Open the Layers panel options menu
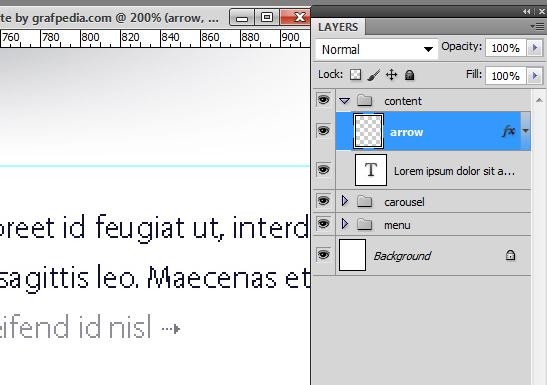547x385 pixels. pyautogui.click(x=537, y=27)
